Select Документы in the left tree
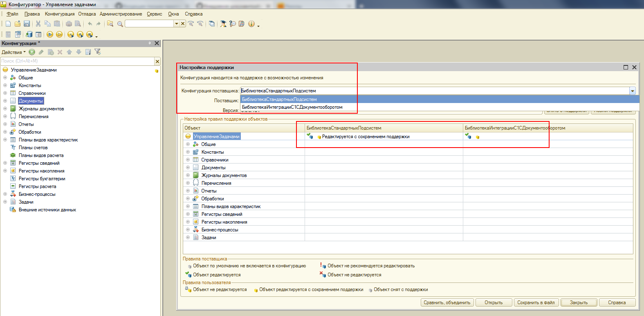The width and height of the screenshot is (644, 316). pos(31,101)
